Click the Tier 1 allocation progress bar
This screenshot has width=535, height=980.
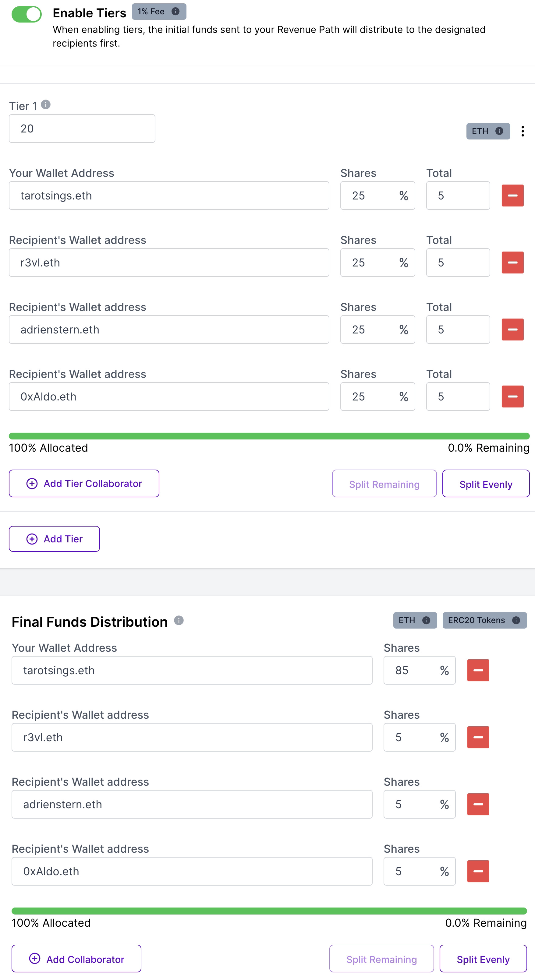[x=269, y=436]
